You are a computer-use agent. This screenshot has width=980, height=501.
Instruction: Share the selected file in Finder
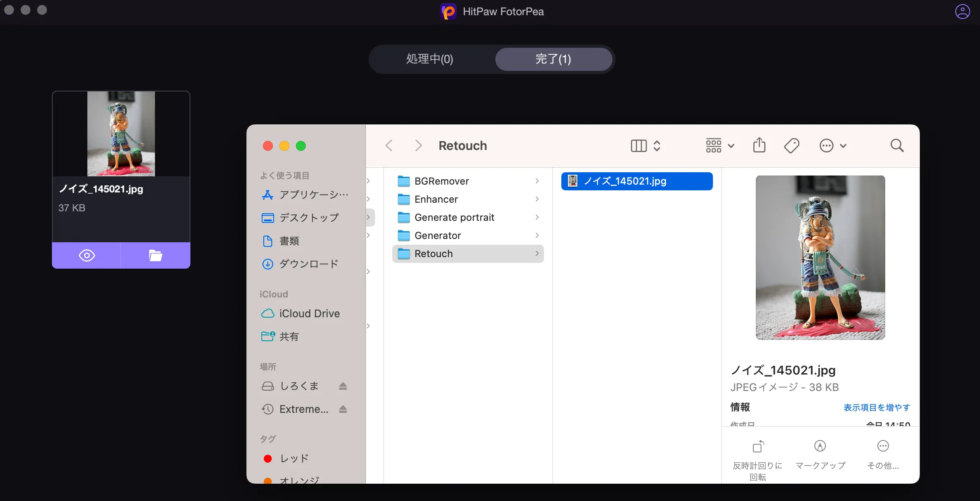pyautogui.click(x=759, y=145)
